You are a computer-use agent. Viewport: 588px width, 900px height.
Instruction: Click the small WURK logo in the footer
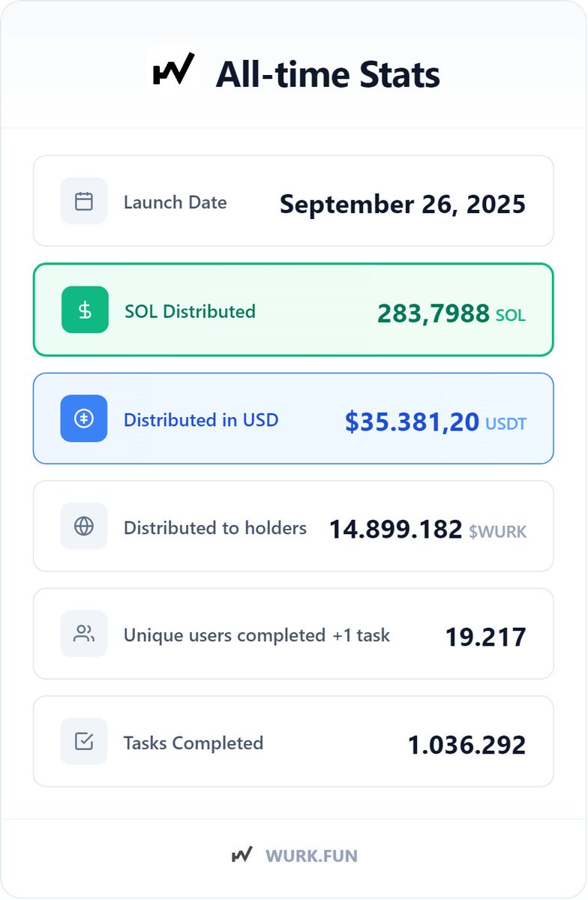click(x=241, y=855)
